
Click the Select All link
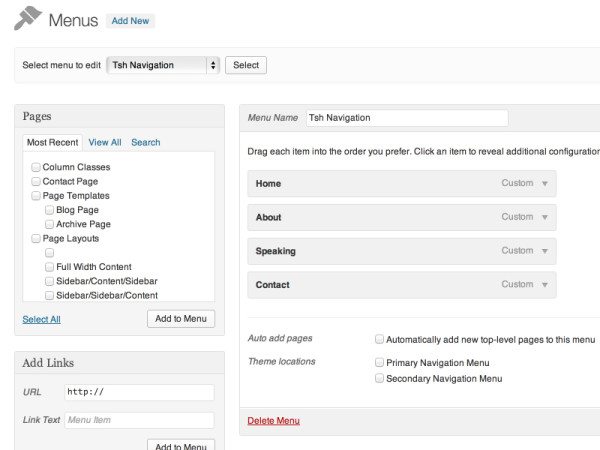41,319
